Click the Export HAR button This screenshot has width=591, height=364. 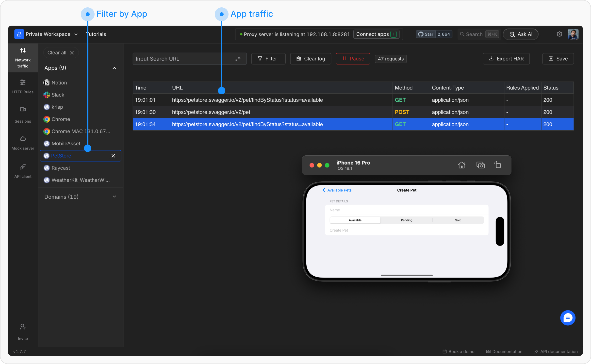pyautogui.click(x=506, y=59)
